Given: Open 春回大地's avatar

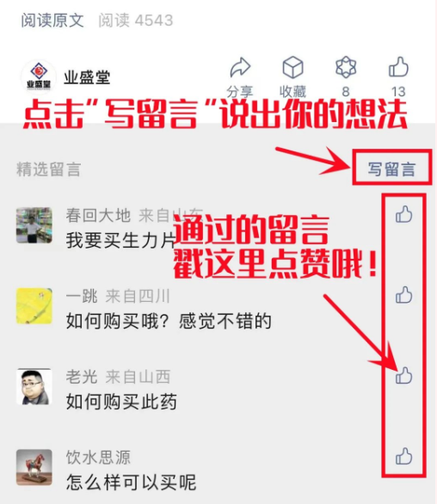Looking at the screenshot, I should [x=34, y=225].
